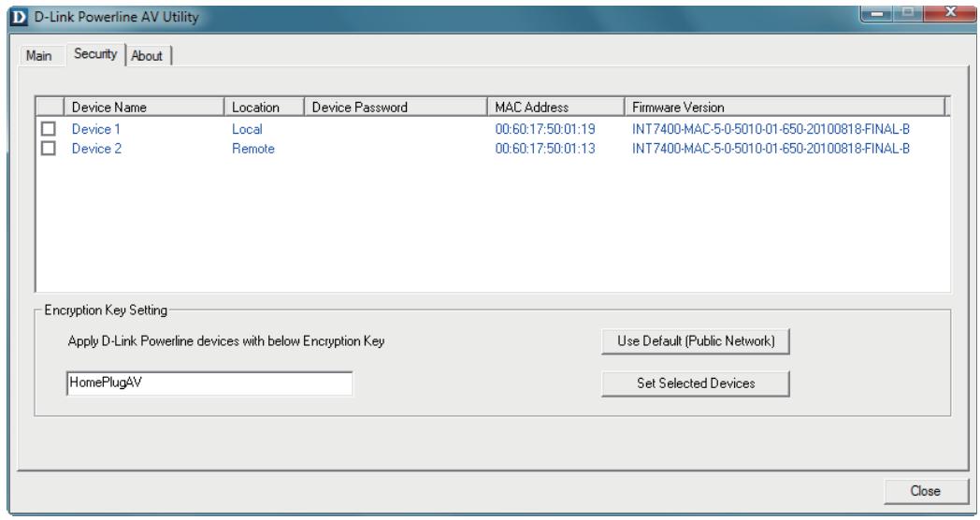Click Use Default (Public Network) button
Viewport: 980px width, 520px height.
click(x=696, y=341)
